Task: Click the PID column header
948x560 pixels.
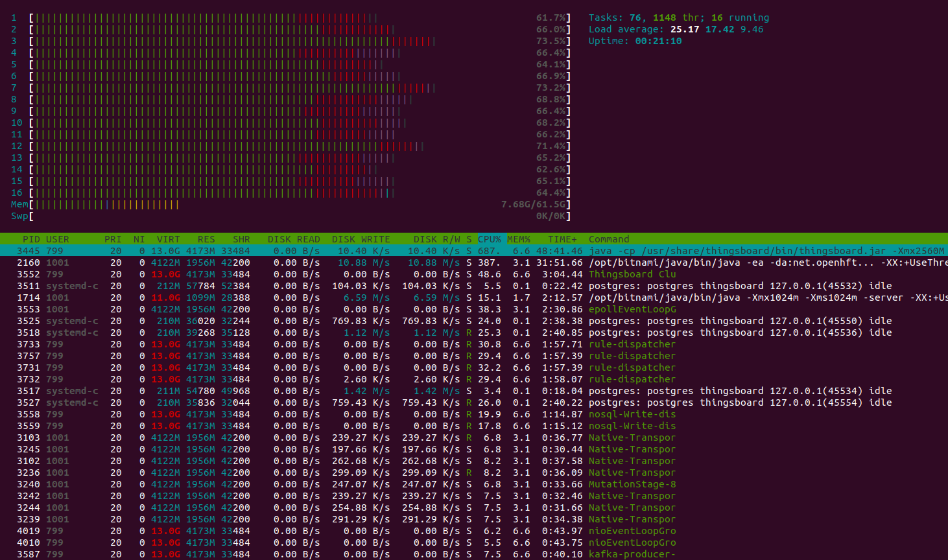Action: coord(30,239)
